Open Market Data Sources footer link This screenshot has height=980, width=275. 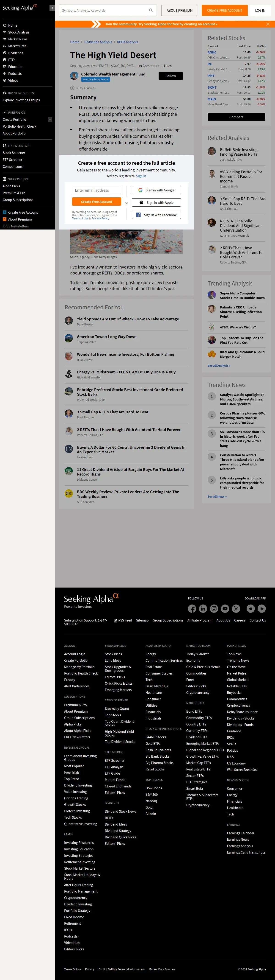click(x=162, y=969)
